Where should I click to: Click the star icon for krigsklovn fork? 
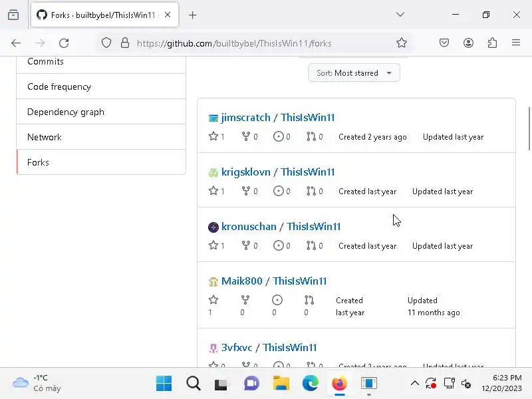click(213, 191)
